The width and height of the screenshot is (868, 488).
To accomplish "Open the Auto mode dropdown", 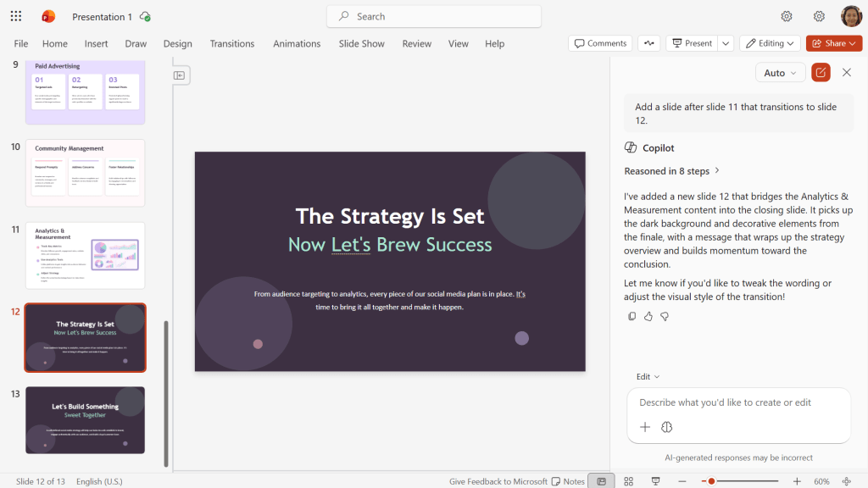I will click(780, 73).
